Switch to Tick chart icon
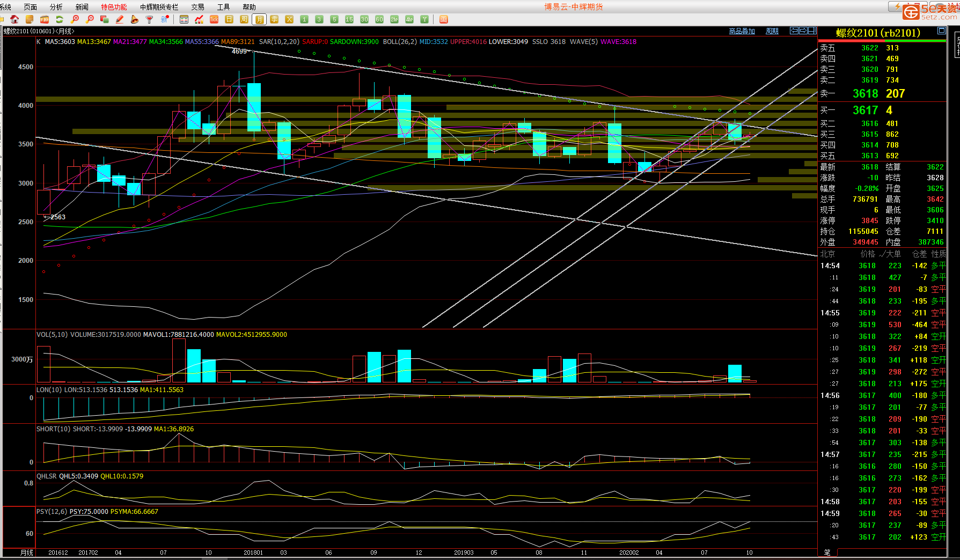The width and height of the screenshot is (960, 560). pos(214,19)
